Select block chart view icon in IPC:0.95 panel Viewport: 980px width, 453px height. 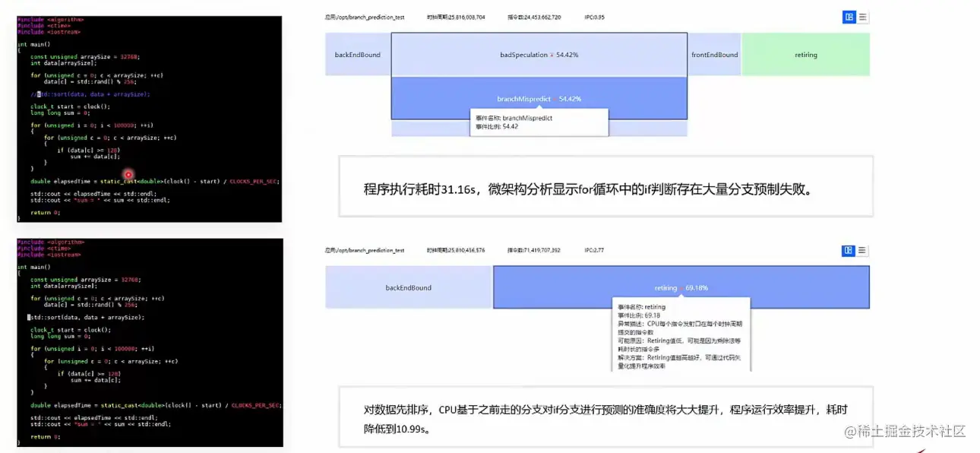(x=849, y=17)
